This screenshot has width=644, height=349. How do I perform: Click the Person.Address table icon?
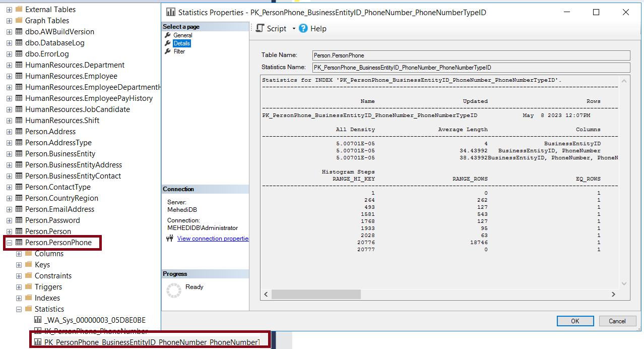[19, 132]
